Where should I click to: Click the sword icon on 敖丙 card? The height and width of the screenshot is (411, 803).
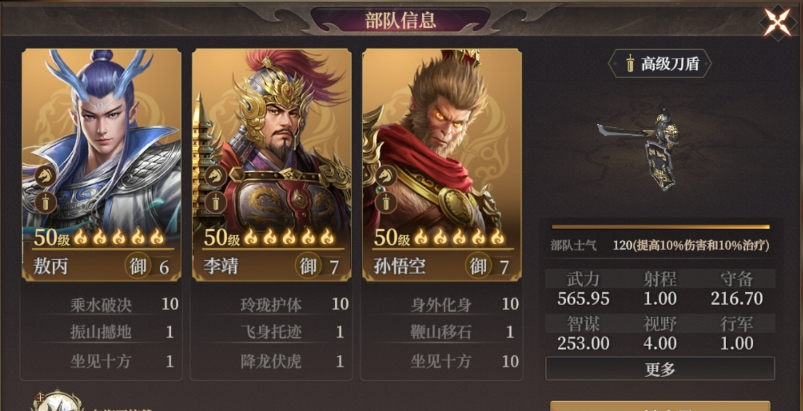point(46,203)
